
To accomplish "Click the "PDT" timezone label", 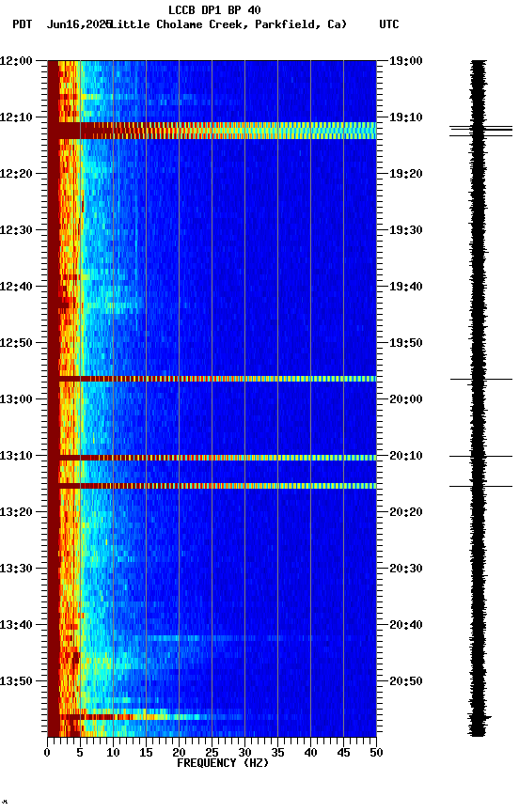I will [x=23, y=24].
